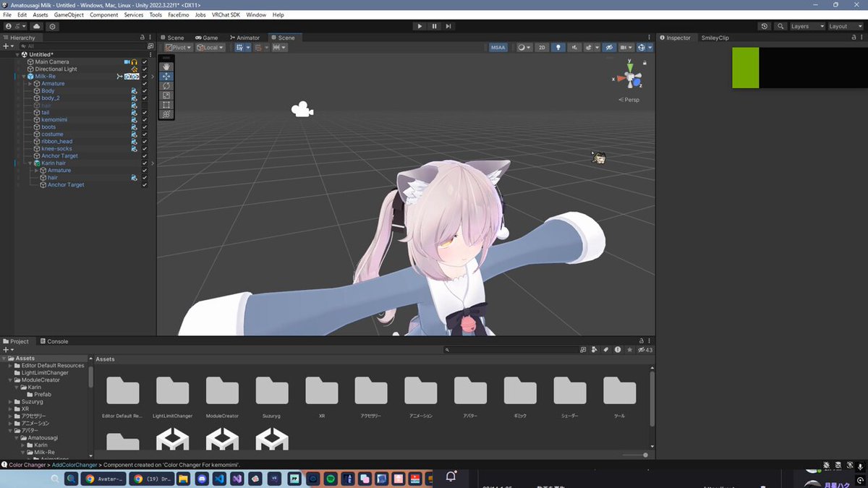Uncheck Directional Light active checkbox
This screenshot has height=488, width=868.
tap(145, 69)
